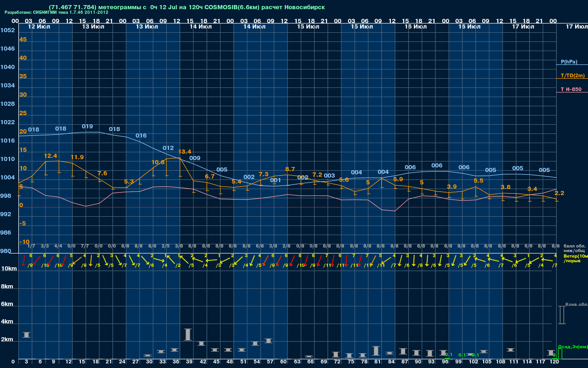Click the 'Осад,3ч(мм)' precipitation legend label
The height and width of the screenshot is (368, 588).
click(573, 346)
